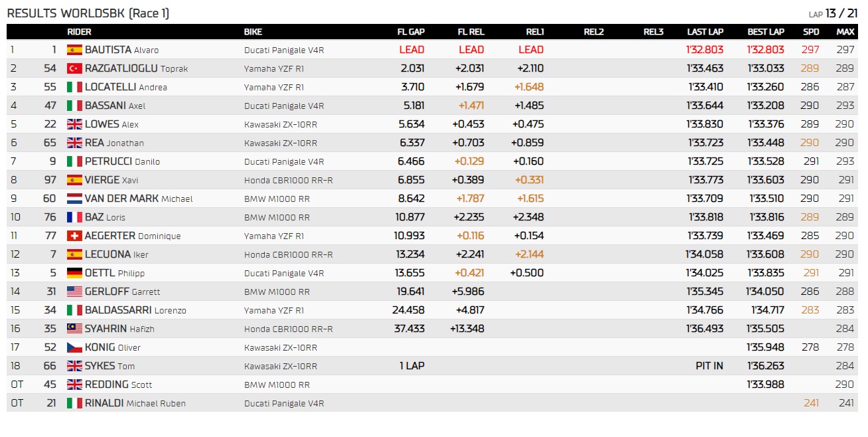Click Bautista's best lap 1'32.803
The height and width of the screenshot is (437, 868).
[766, 50]
